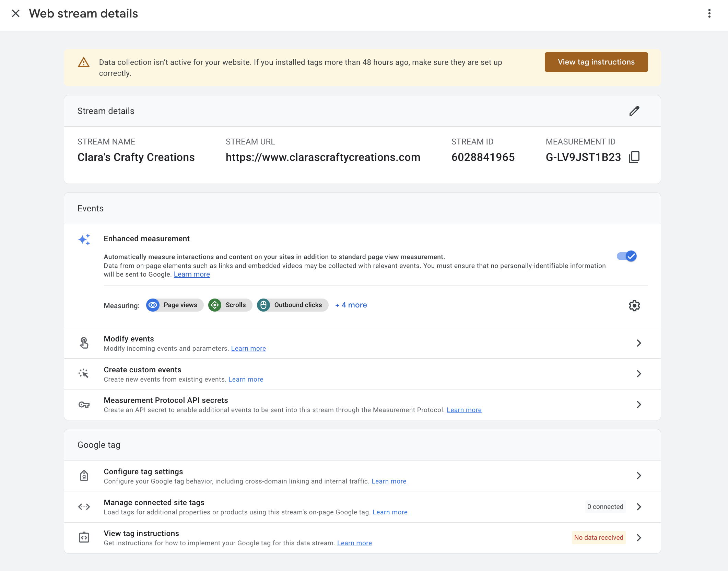
Task: Click the Create custom events cursor icon
Action: (x=84, y=374)
